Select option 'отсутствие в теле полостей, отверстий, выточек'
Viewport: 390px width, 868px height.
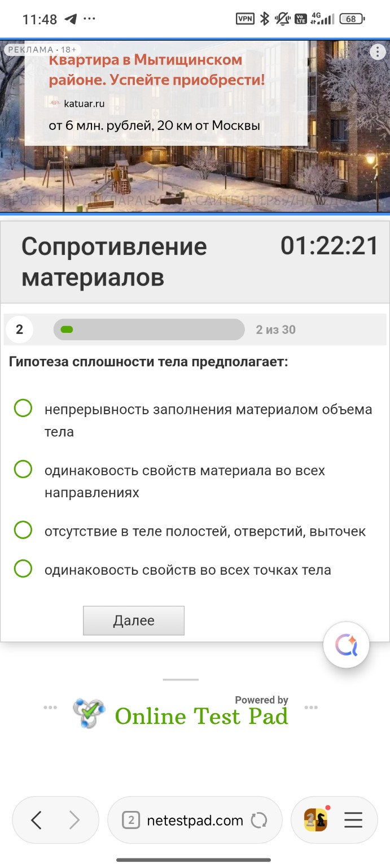pos(23,530)
